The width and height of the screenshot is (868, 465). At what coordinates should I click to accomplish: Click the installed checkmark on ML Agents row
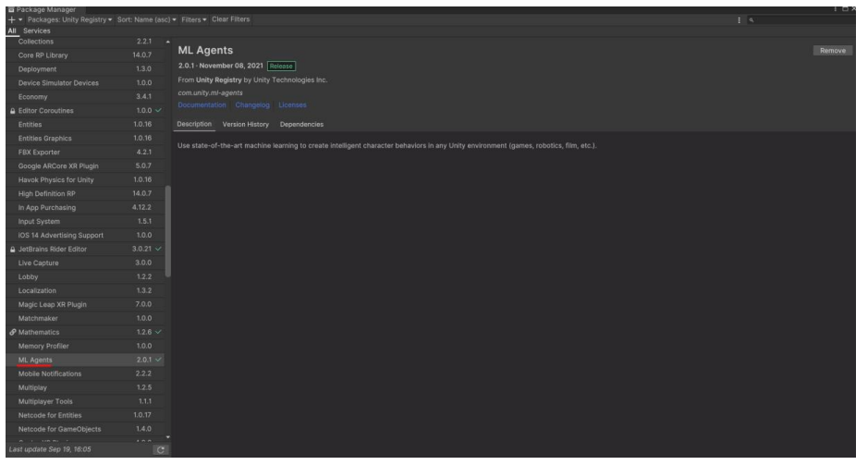[158, 360]
